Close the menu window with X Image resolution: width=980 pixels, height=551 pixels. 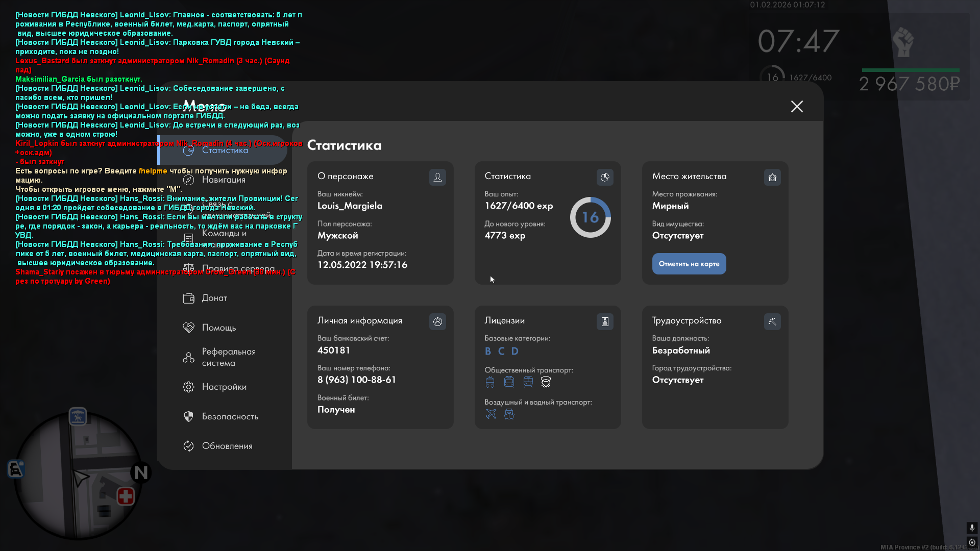tap(797, 106)
